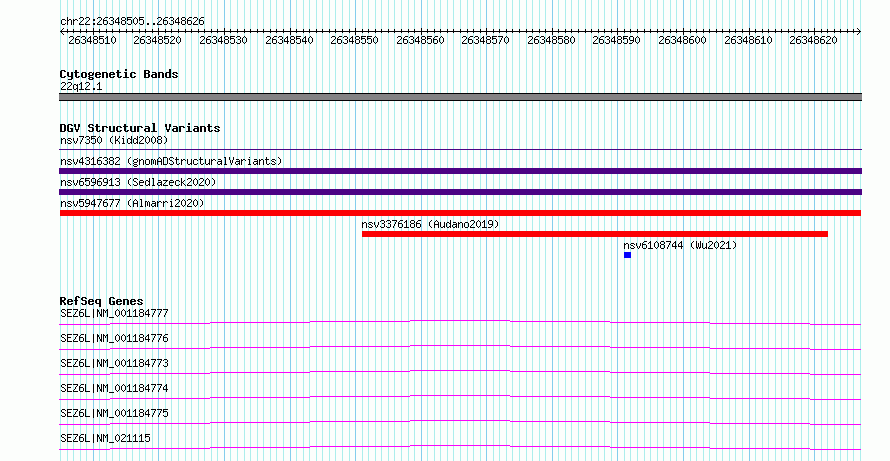Click the DGV Structural Variants track heading
The height and width of the screenshot is (461, 890).
click(140, 128)
